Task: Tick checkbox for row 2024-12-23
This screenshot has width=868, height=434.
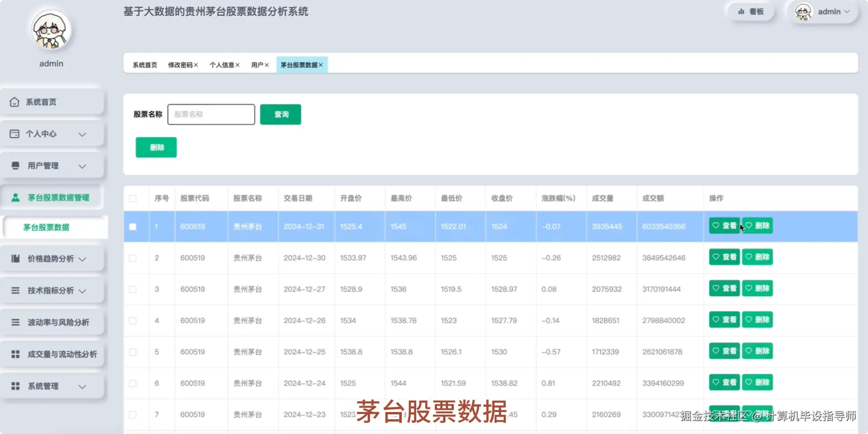Action: (x=133, y=415)
